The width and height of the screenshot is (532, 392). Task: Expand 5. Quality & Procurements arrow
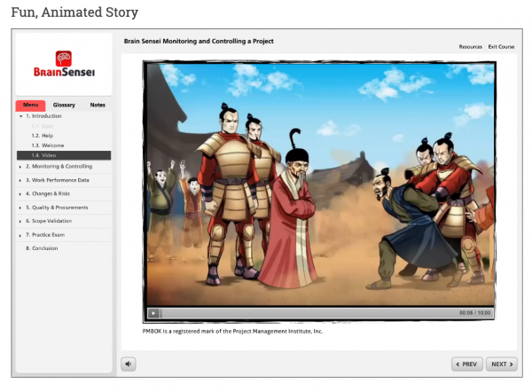[20, 208]
